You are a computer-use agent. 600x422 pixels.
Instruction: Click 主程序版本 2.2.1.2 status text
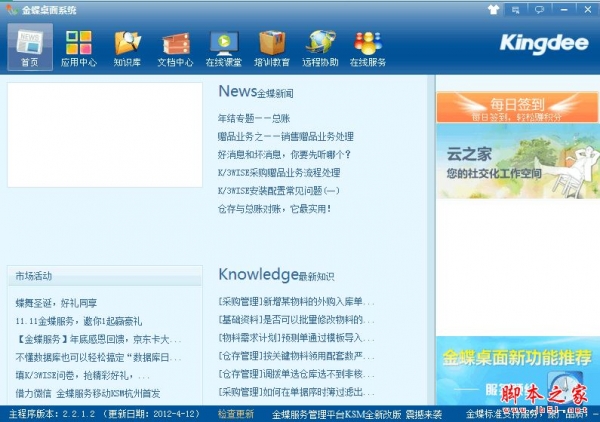click(x=104, y=414)
